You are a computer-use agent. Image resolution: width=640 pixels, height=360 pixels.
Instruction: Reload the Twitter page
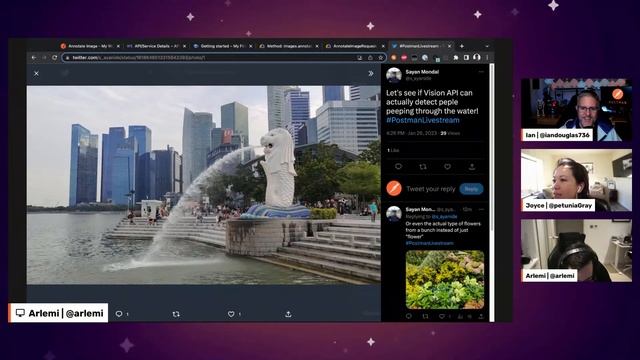point(55,58)
